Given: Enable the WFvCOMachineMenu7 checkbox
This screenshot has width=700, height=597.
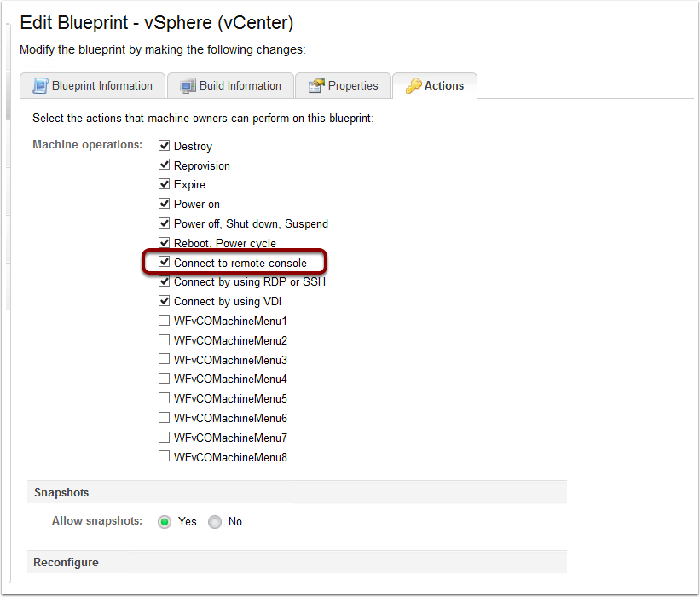Looking at the screenshot, I should [x=165, y=437].
